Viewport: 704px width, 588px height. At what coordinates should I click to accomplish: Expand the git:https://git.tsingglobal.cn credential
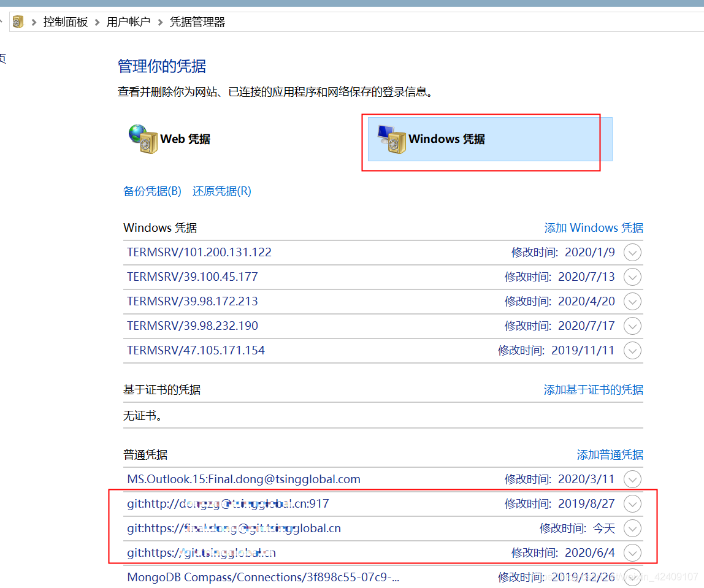coord(632,552)
